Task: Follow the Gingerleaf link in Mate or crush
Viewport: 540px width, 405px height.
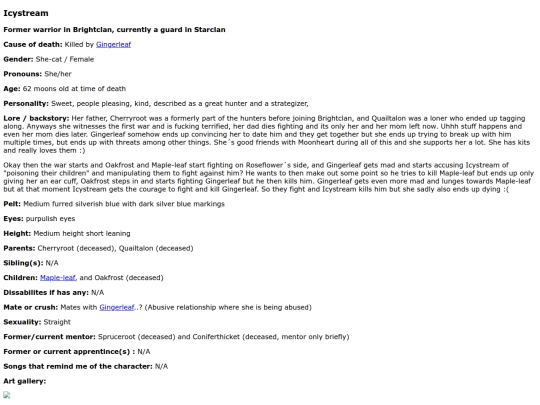Action: click(117, 307)
